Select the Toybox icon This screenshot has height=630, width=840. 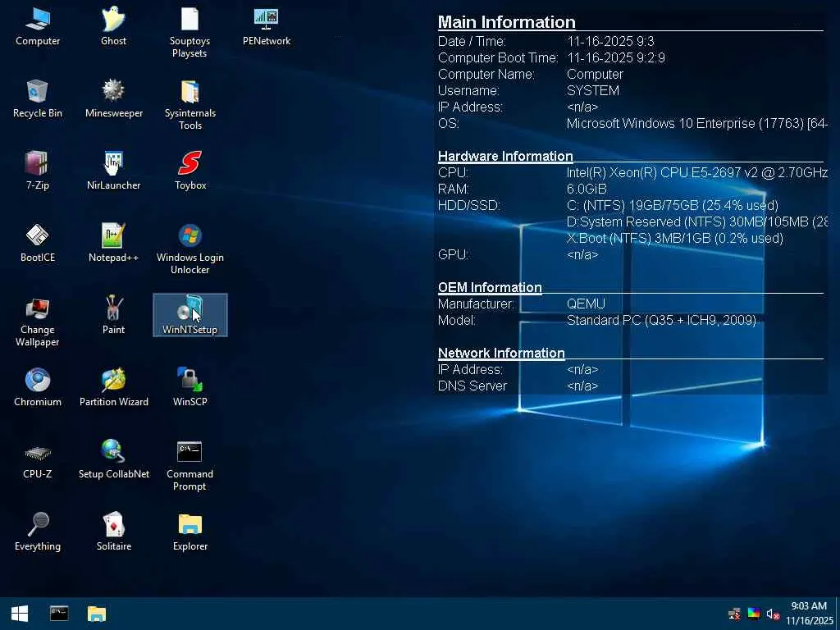click(189, 171)
